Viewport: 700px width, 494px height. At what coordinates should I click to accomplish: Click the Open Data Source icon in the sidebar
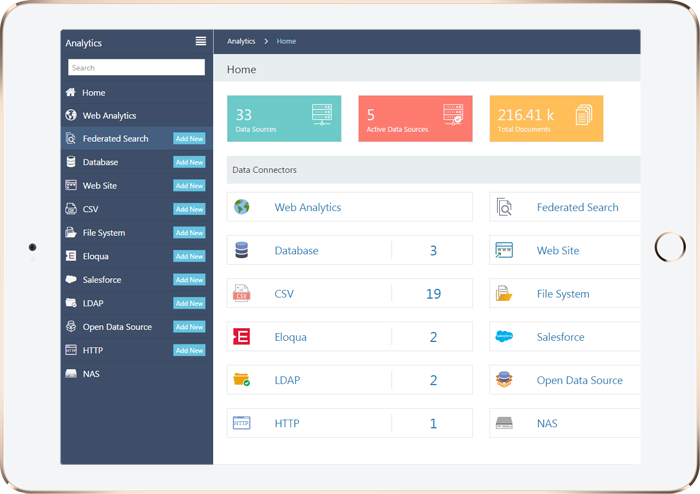click(x=71, y=326)
